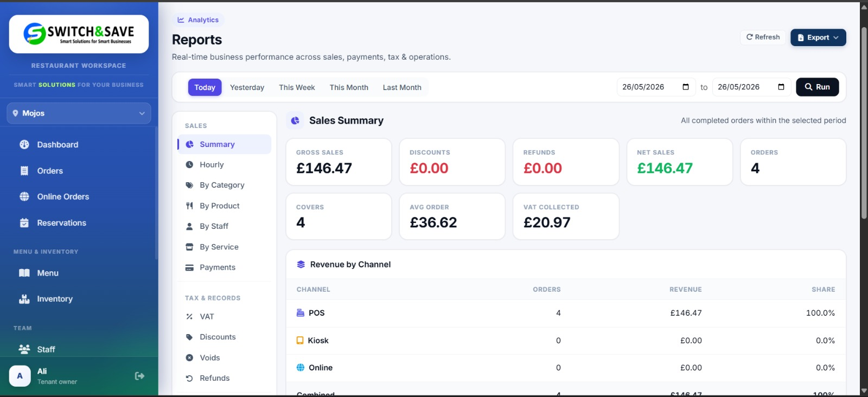Go to Online Orders in sidebar

(x=79, y=196)
